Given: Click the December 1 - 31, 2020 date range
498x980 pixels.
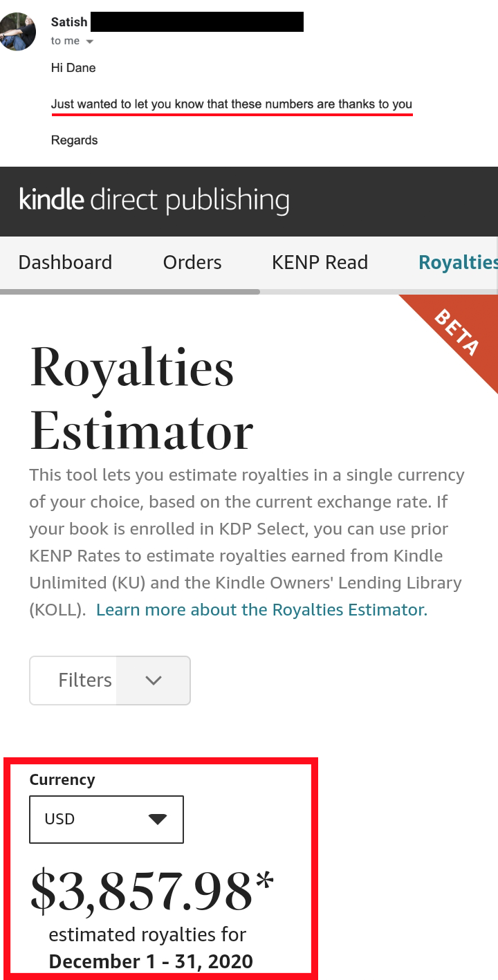Looking at the screenshot, I should (151, 961).
